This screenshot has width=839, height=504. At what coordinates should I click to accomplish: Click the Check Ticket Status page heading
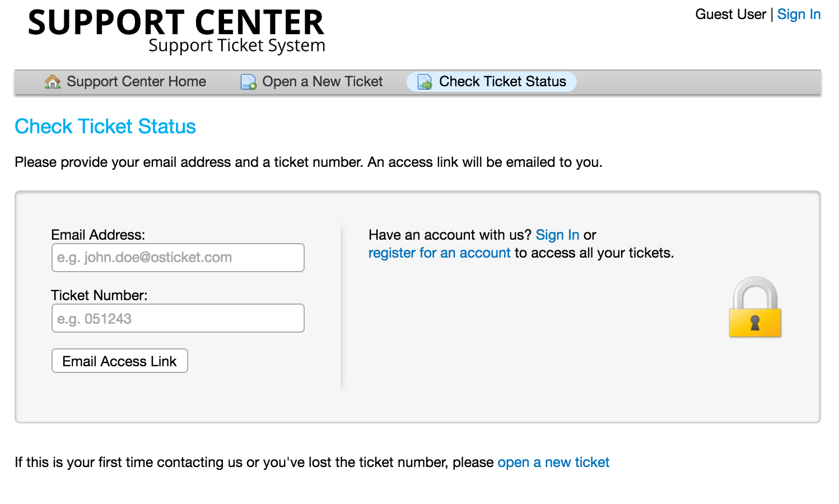pos(105,127)
